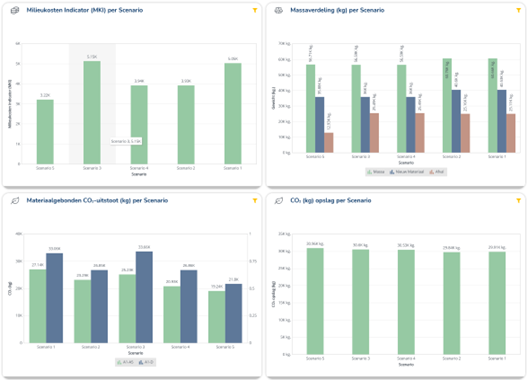The height and width of the screenshot is (380, 528).
Task: Select the Scenario 2 bar in CO₂ opslag chart
Action: point(452,303)
